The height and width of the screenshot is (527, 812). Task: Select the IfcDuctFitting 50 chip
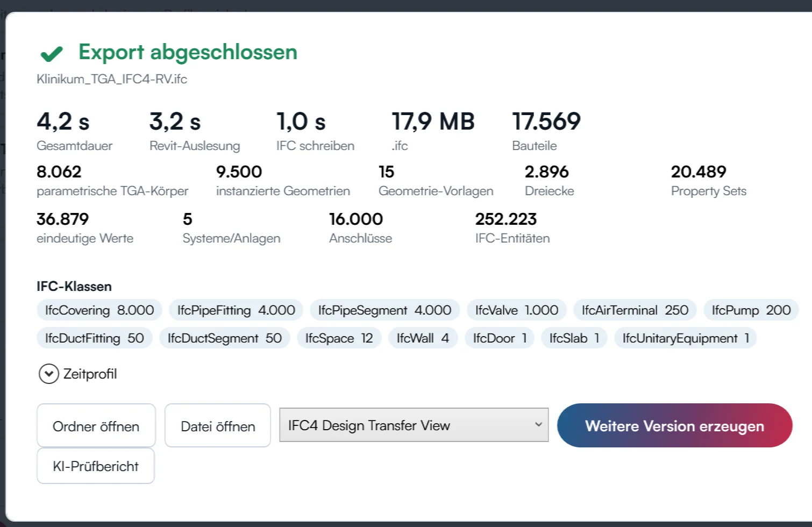(x=95, y=338)
